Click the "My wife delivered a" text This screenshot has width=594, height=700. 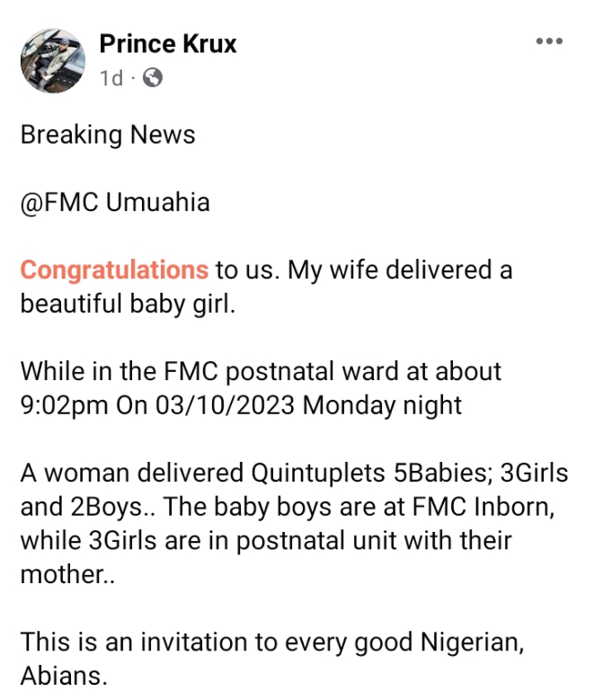click(x=400, y=270)
